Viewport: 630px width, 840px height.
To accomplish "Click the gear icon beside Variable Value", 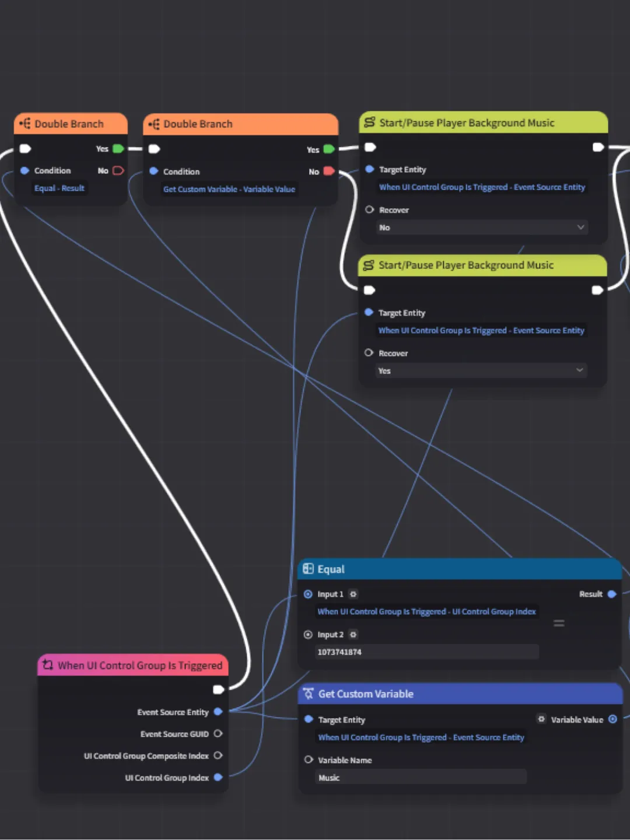I will [541, 719].
